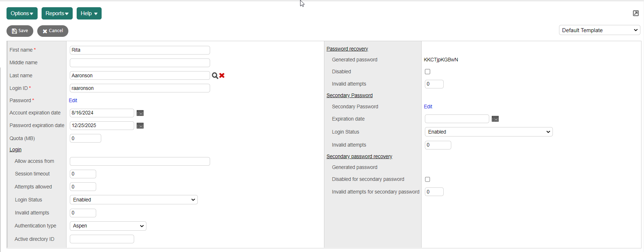Screen dimensions: 644x252
Task: Click the Password Edit link
Action: point(73,100)
